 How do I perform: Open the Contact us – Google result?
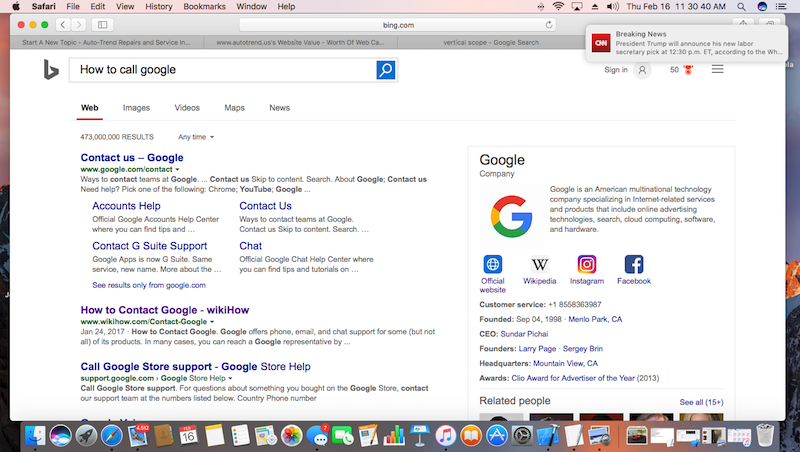pyautogui.click(x=132, y=158)
